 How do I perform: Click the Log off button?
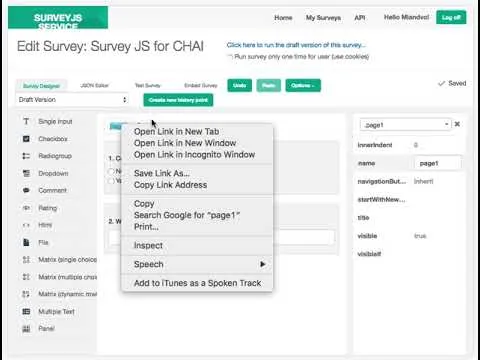(x=451, y=17)
